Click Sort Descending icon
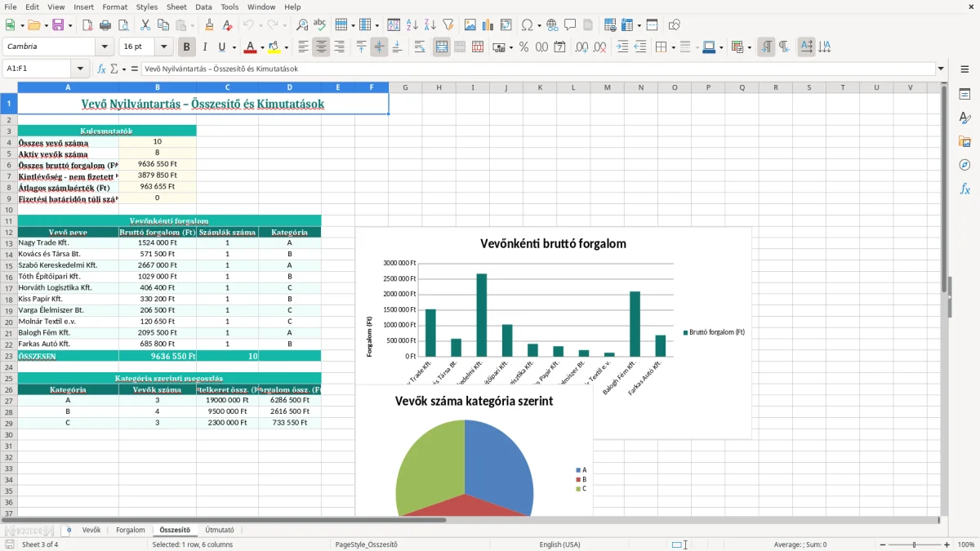 430,25
